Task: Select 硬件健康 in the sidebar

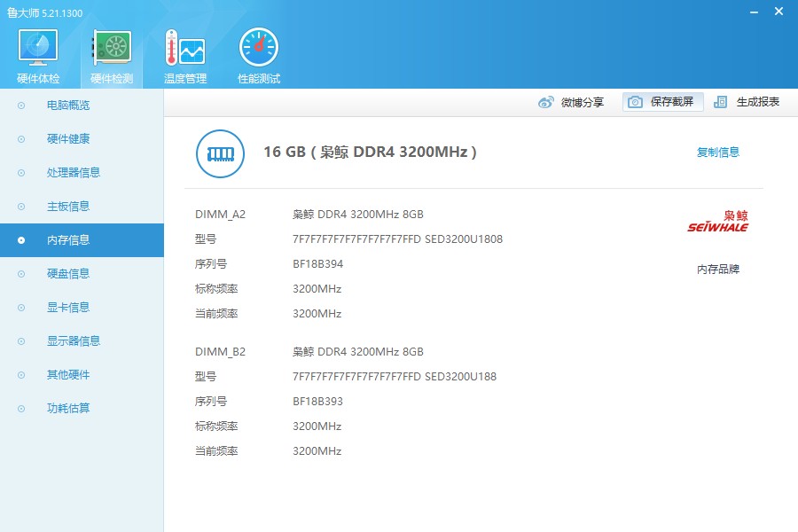Action: point(68,139)
